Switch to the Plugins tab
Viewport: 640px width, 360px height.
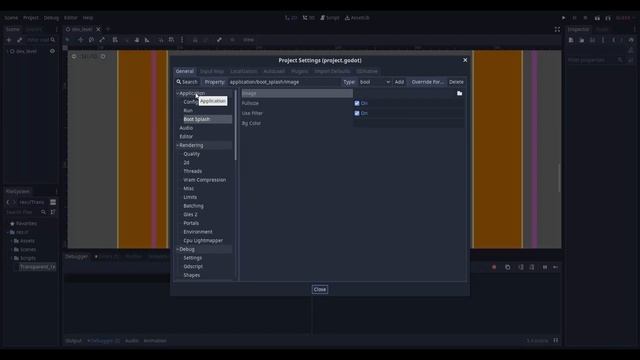(300, 71)
